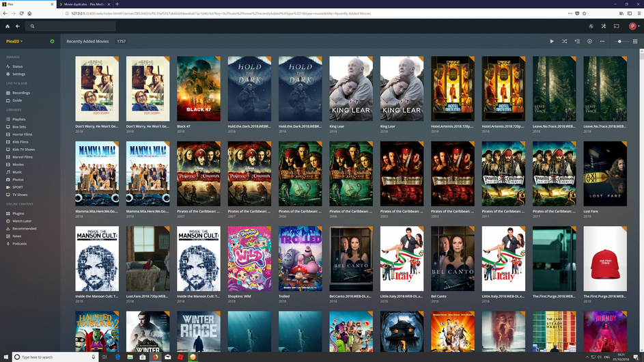644x362 pixels.
Task: Click inside the Plex search field
Action: click(70, 27)
